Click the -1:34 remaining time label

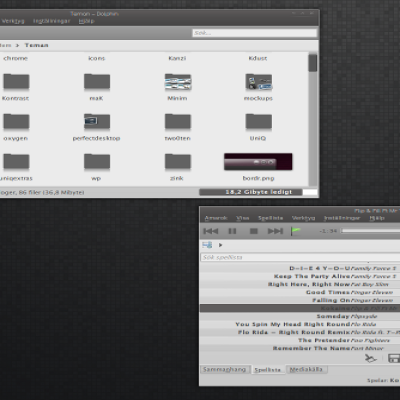[328, 231]
